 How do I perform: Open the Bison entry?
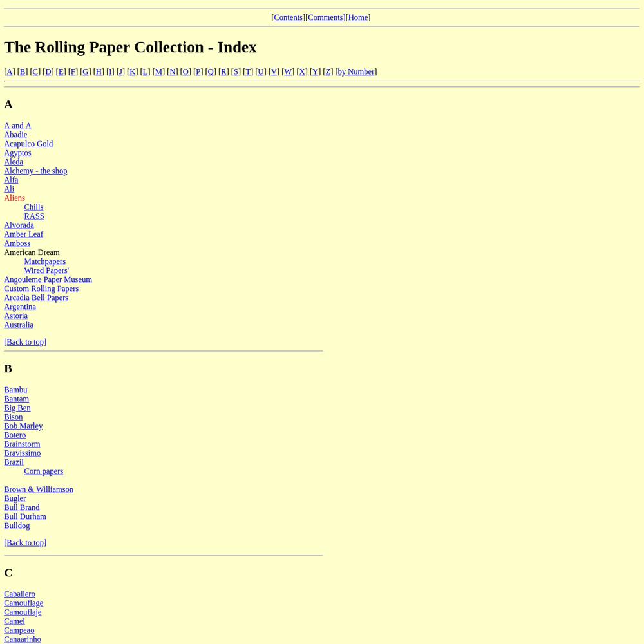pyautogui.click(x=14, y=417)
